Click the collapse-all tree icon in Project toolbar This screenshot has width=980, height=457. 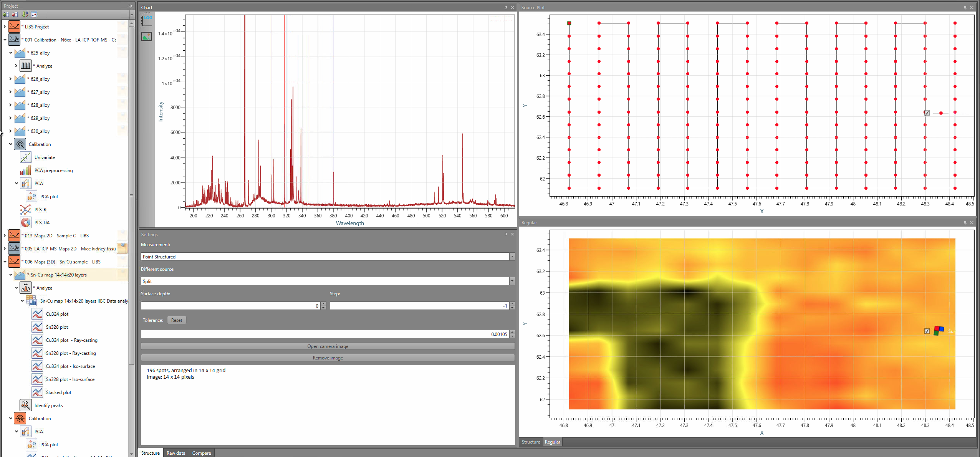coord(15,15)
